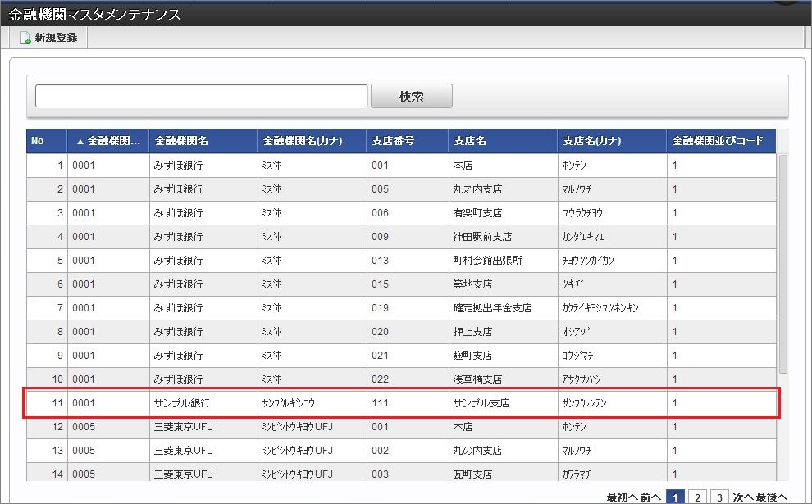
Task: Click branch number 020 cell
Action: (408, 332)
